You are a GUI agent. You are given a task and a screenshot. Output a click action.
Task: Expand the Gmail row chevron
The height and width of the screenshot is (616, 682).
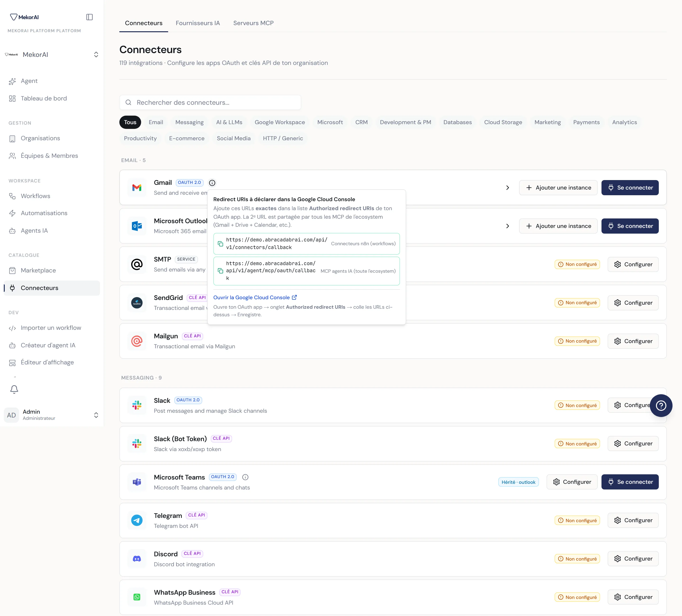tap(507, 187)
